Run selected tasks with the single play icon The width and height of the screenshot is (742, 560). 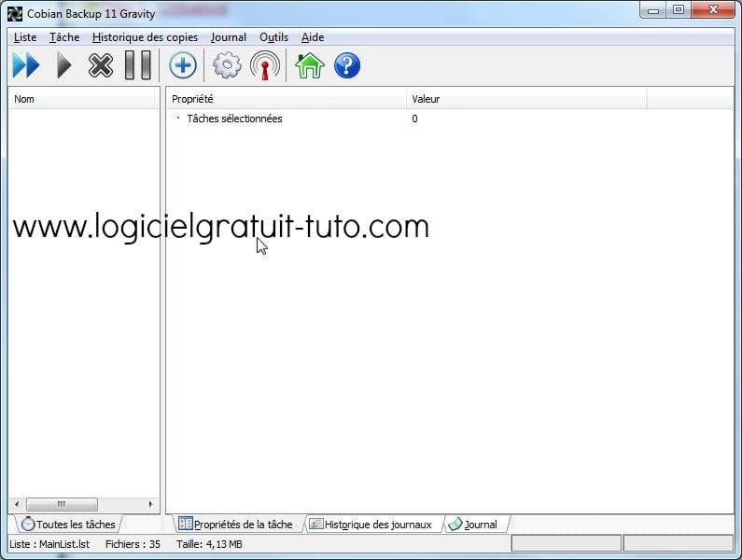coord(63,65)
